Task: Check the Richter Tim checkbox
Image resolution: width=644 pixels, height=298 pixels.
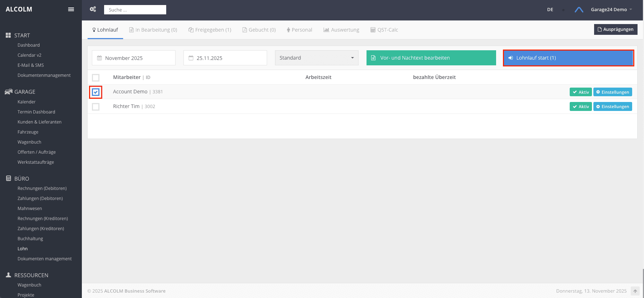Action: [95, 107]
